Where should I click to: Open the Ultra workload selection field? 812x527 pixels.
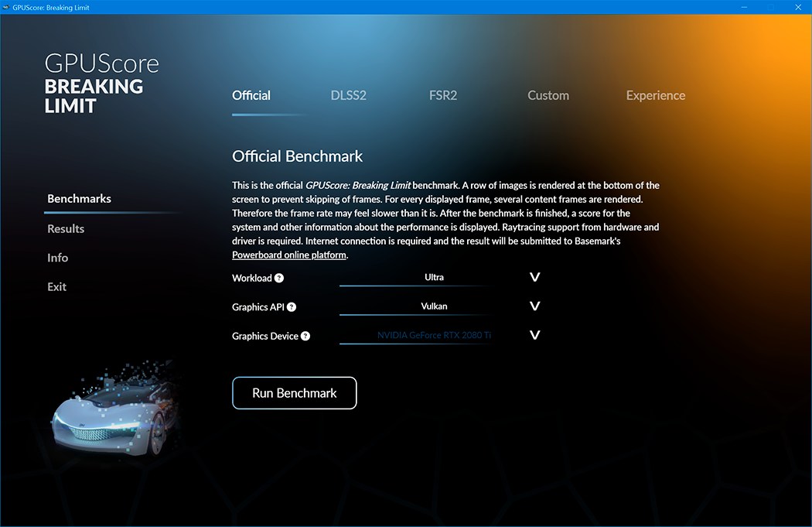pos(434,278)
